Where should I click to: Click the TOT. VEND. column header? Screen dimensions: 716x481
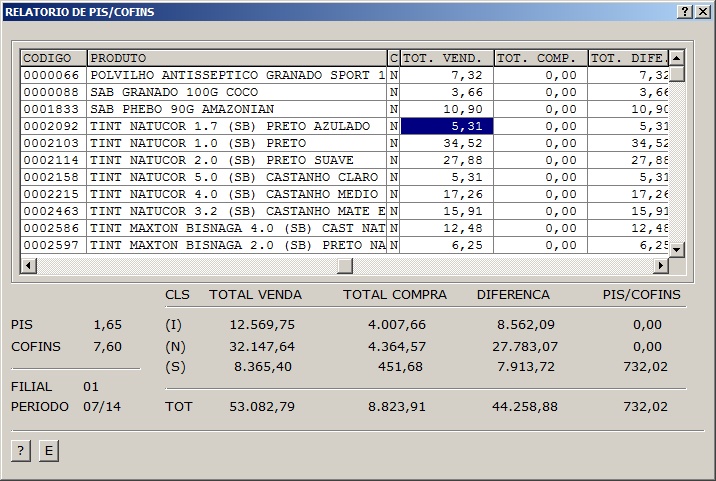[446, 58]
